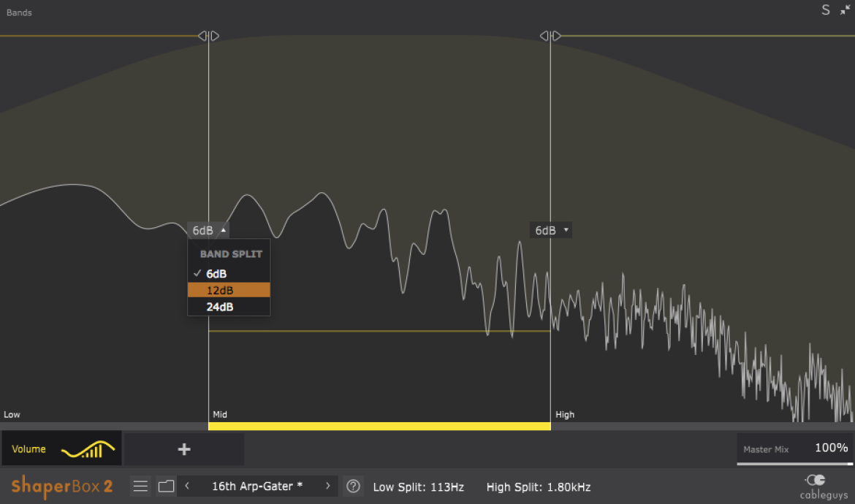Select the High band label

point(565,415)
